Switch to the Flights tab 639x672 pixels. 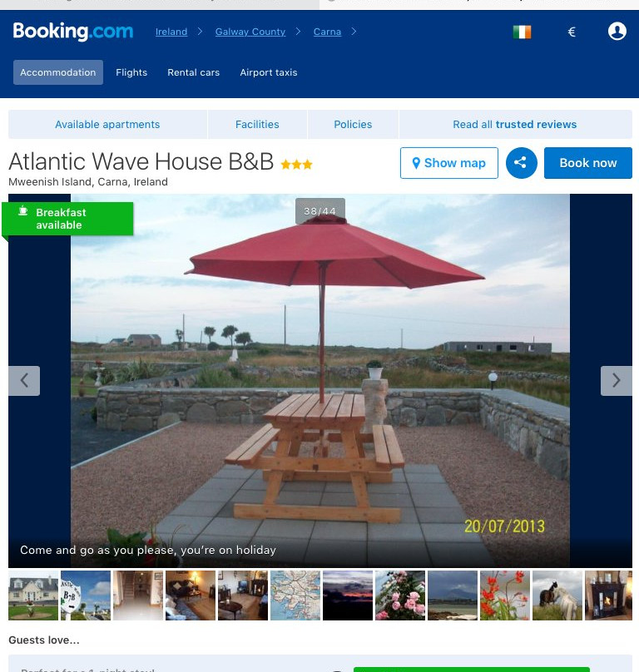click(131, 72)
